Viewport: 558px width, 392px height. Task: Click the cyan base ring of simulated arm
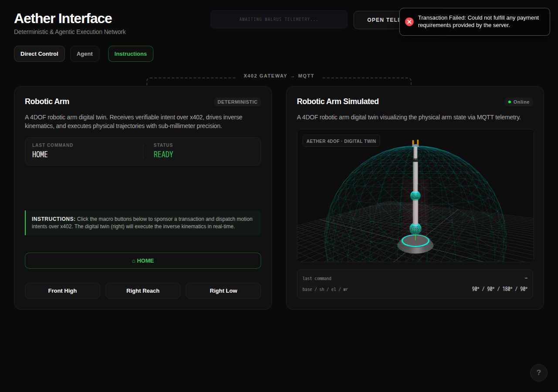(415, 241)
